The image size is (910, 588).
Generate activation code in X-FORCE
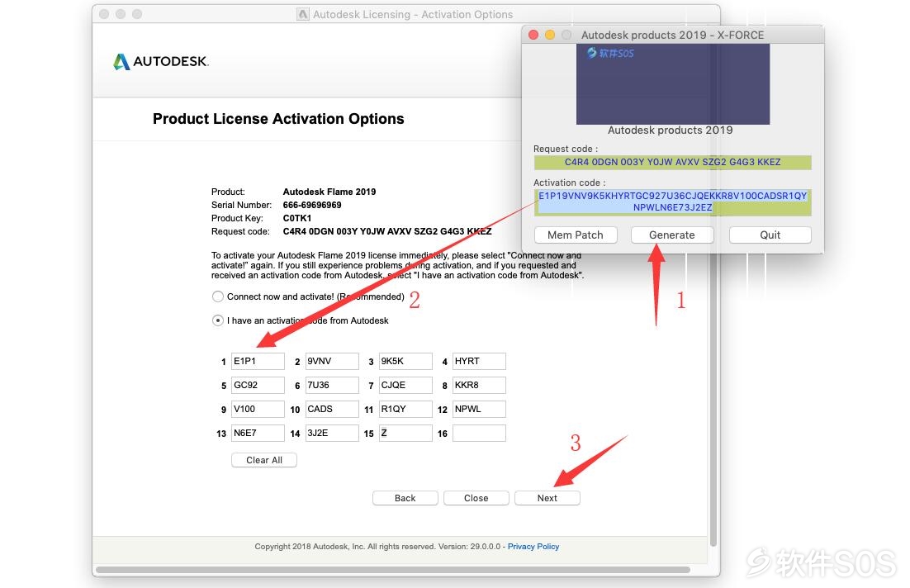coord(672,235)
